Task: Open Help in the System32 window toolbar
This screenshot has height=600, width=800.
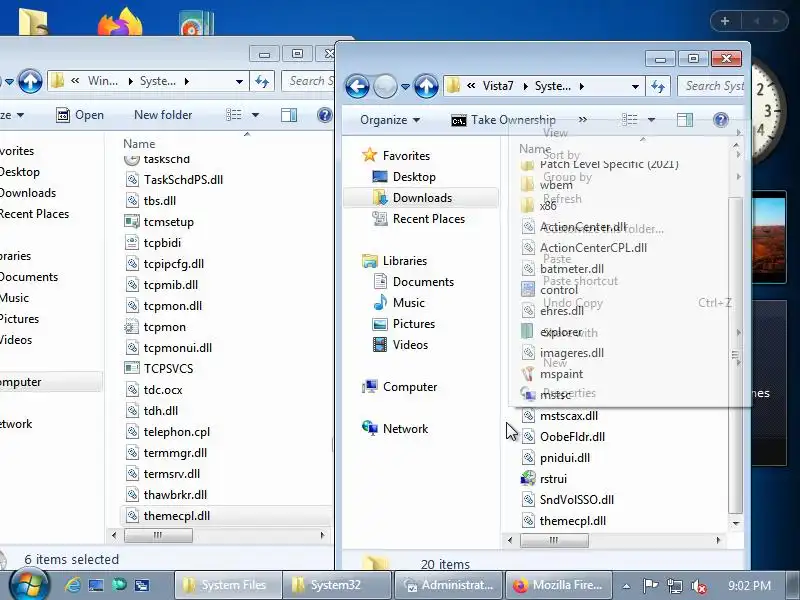Action: [x=324, y=115]
